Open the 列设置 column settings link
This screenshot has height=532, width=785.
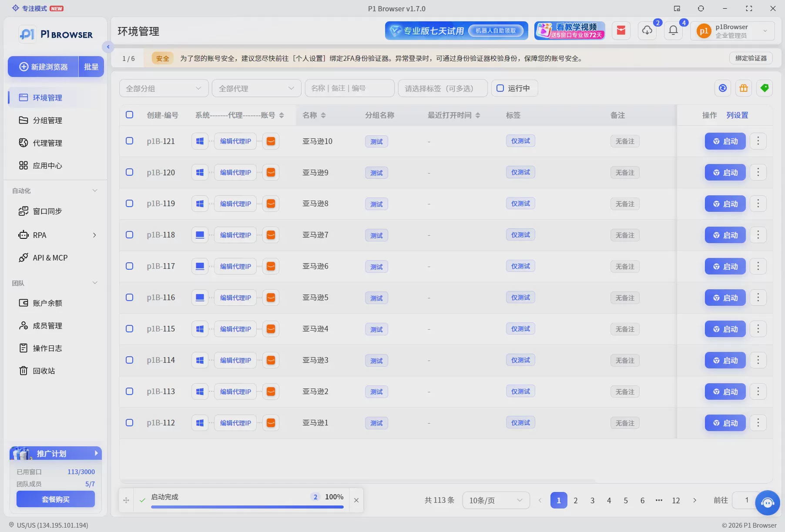pyautogui.click(x=737, y=115)
